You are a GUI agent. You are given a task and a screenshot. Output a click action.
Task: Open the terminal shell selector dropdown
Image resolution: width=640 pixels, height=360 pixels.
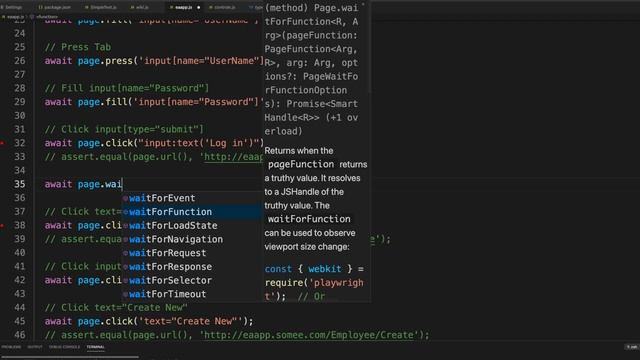[632, 347]
